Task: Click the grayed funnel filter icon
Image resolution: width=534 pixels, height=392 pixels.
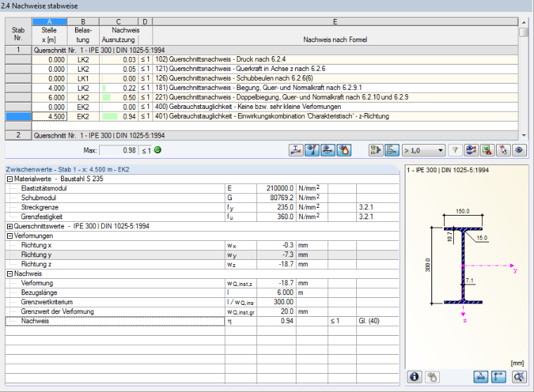Action: click(x=455, y=150)
